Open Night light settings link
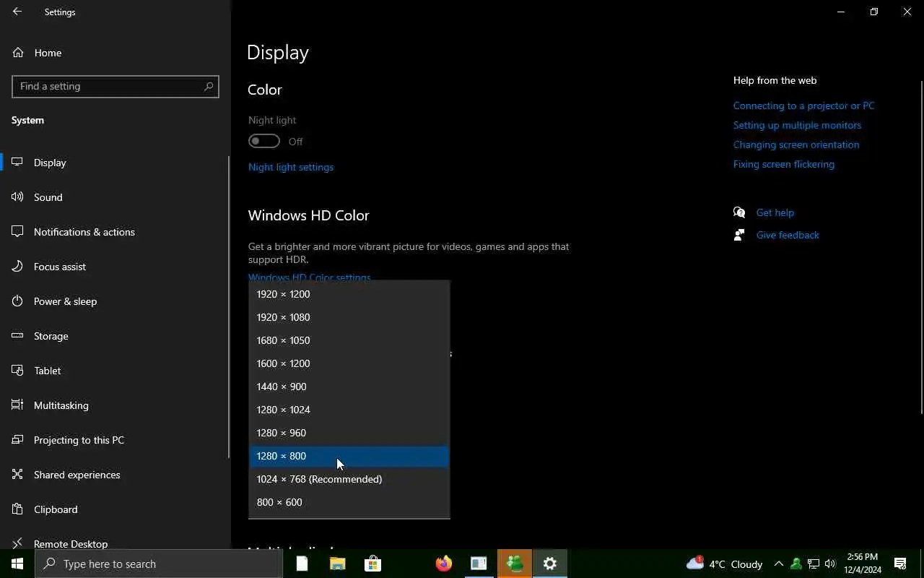924x578 pixels. pos(291,167)
